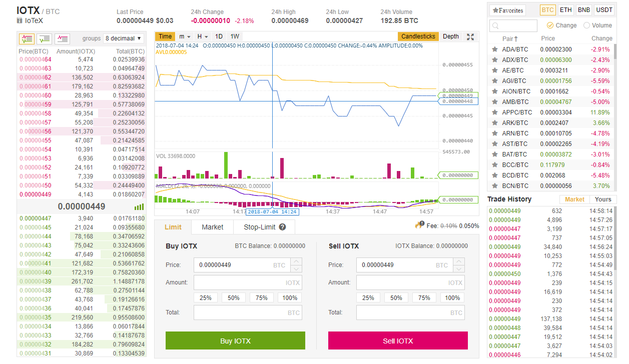Star the BCN/BTC pair as favorite
Image resolution: width=629 pixels, height=364 pixels.
coord(495,186)
